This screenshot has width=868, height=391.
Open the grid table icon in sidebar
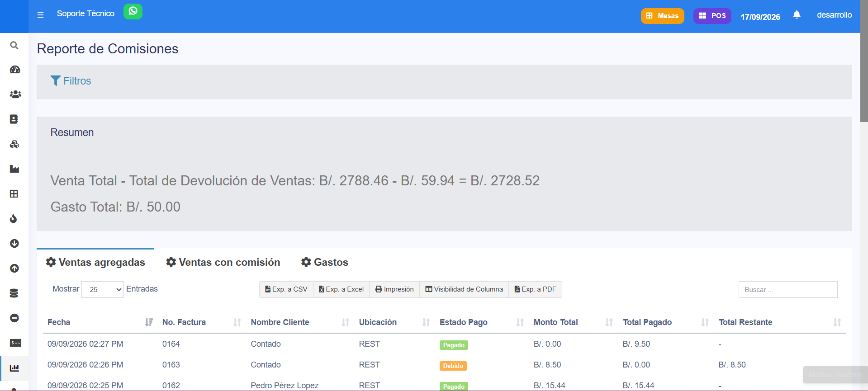14,194
